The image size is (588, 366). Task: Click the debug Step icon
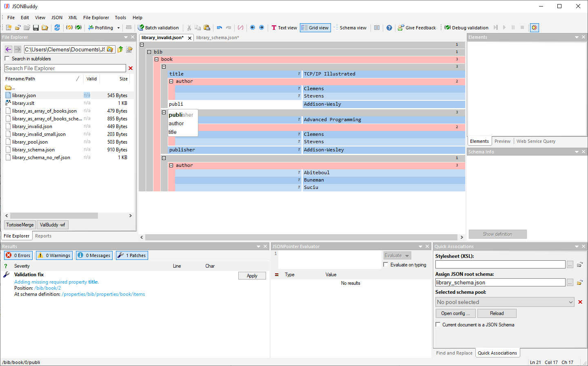495,27
